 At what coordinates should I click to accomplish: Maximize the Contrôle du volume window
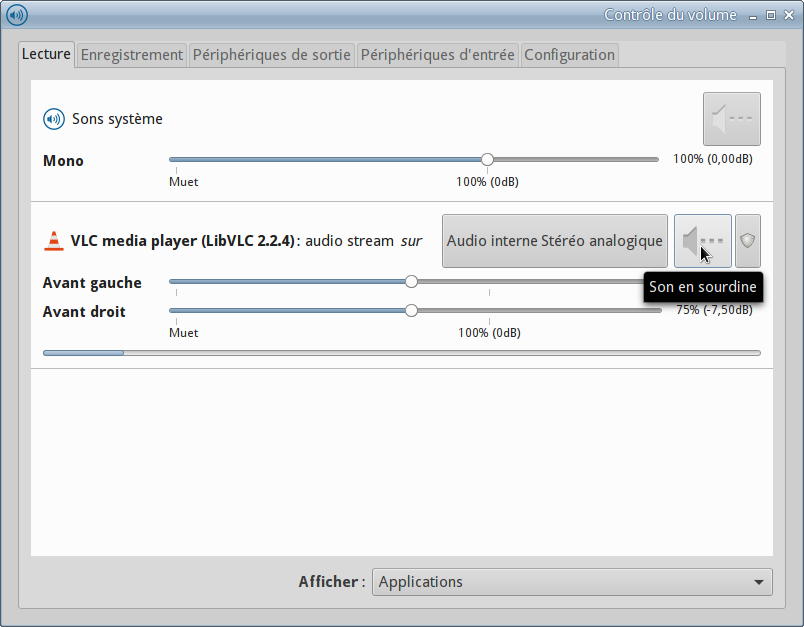[771, 15]
